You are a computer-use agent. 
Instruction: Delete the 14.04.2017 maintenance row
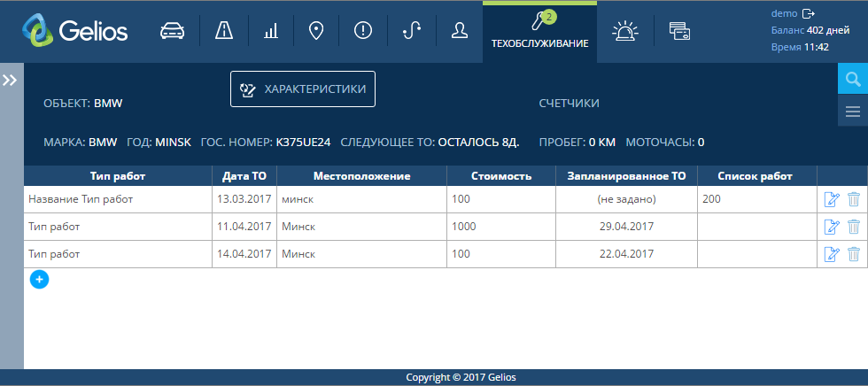coord(853,255)
